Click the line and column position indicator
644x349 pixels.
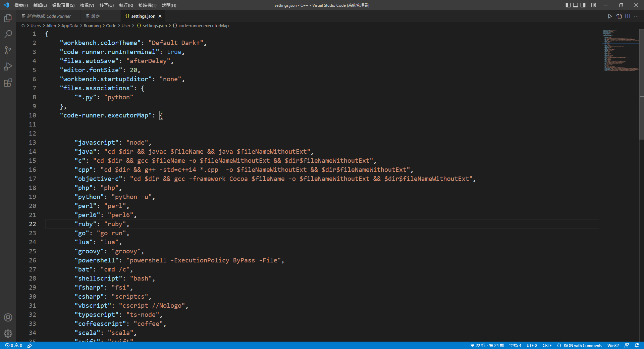click(487, 345)
